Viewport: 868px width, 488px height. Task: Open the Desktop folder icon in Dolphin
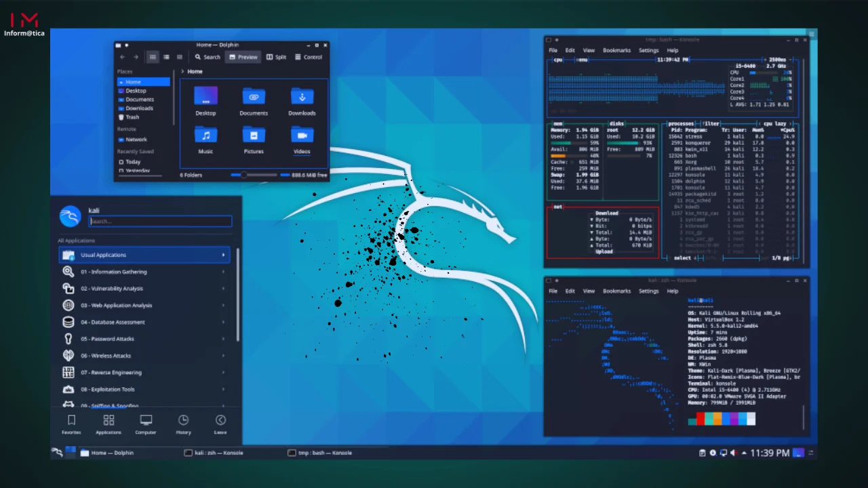tap(205, 96)
